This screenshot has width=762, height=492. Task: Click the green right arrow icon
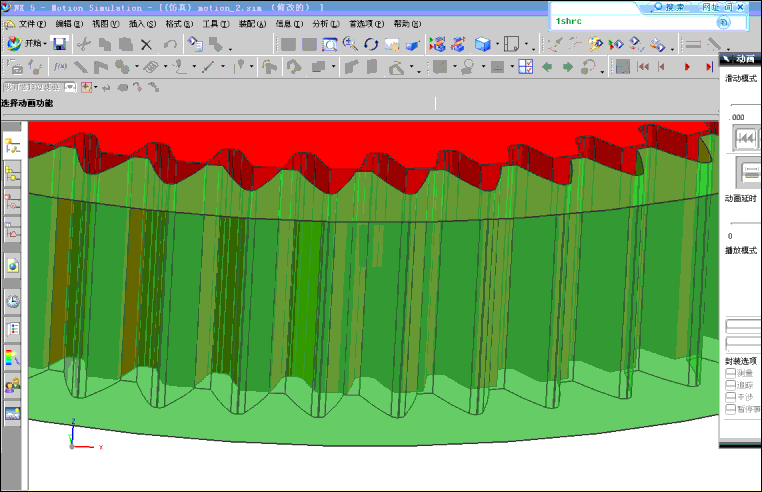coord(568,67)
